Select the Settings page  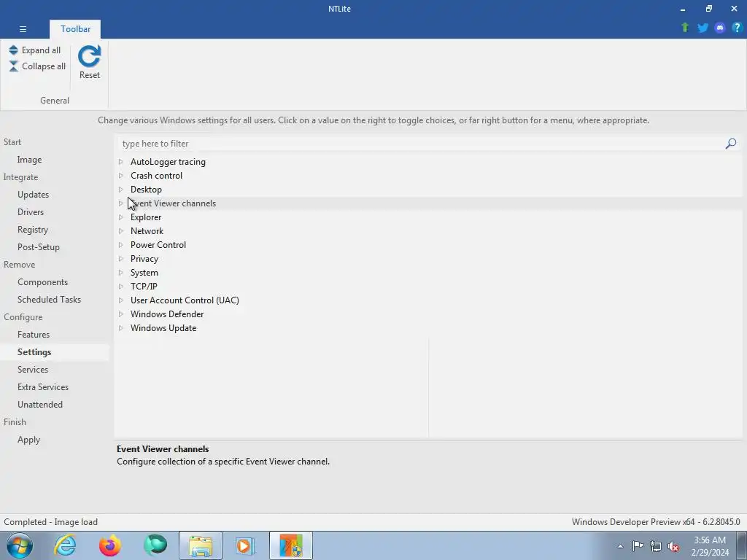(34, 352)
